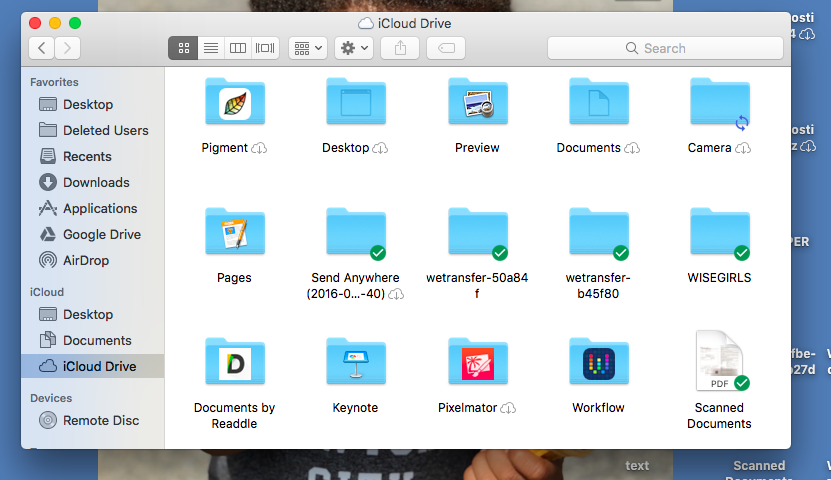
Task: Go forward in Finder history
Action: (x=67, y=48)
